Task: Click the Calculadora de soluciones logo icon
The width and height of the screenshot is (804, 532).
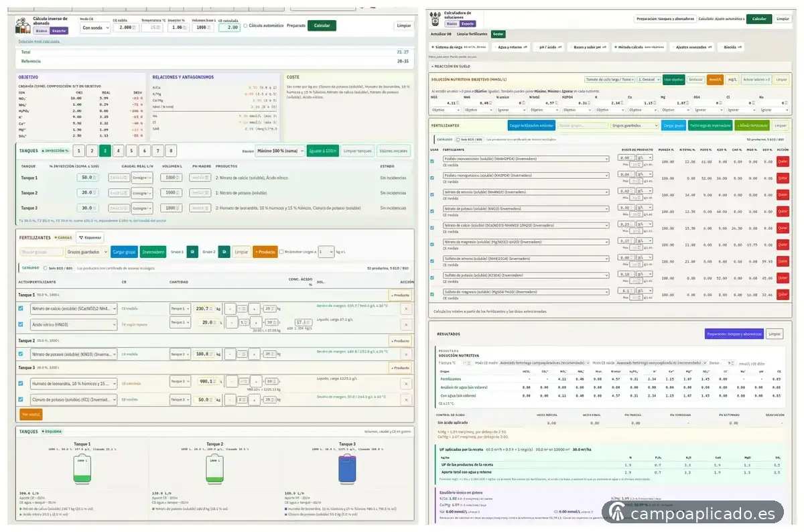Action: click(x=436, y=19)
